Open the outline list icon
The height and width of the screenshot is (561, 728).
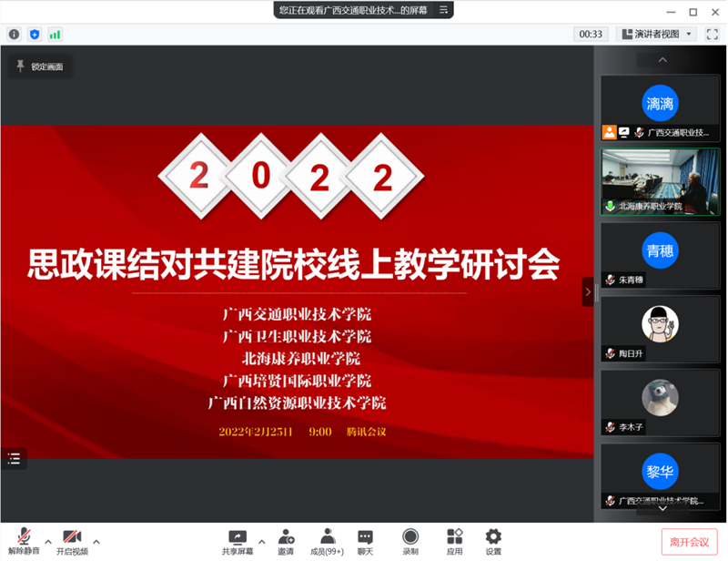click(x=14, y=459)
